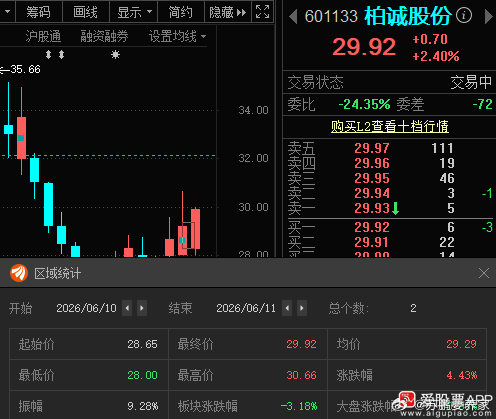The image size is (496, 419).
Task: Click the sell-four price 29.96
Action: (372, 163)
